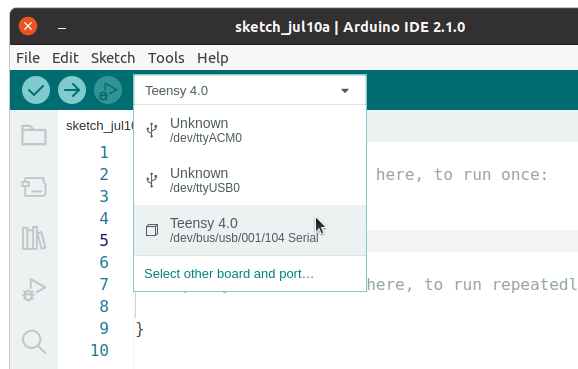Click Select other board and port link
The width and height of the screenshot is (578, 369).
[229, 274]
